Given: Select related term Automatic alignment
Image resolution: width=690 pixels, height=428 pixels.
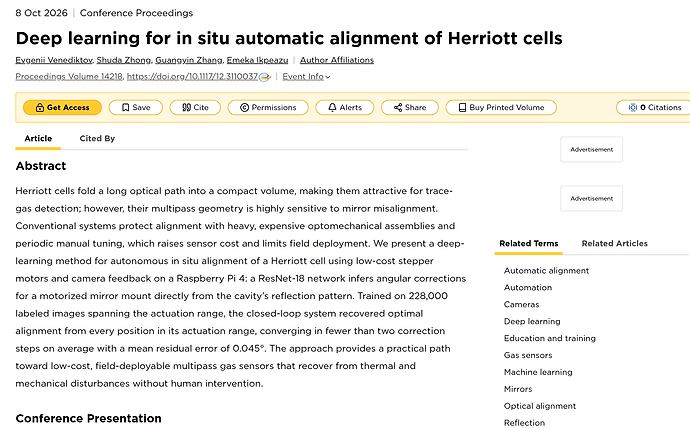Looking at the screenshot, I should point(546,271).
